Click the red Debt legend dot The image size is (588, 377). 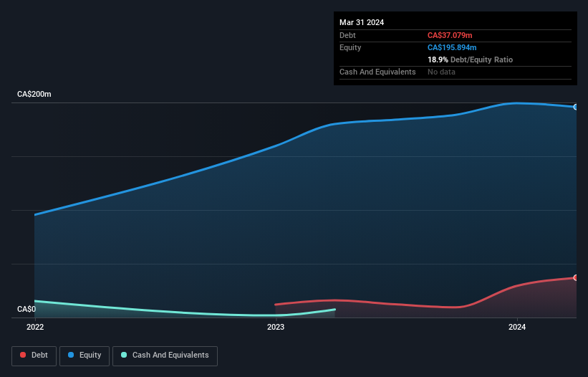point(23,355)
